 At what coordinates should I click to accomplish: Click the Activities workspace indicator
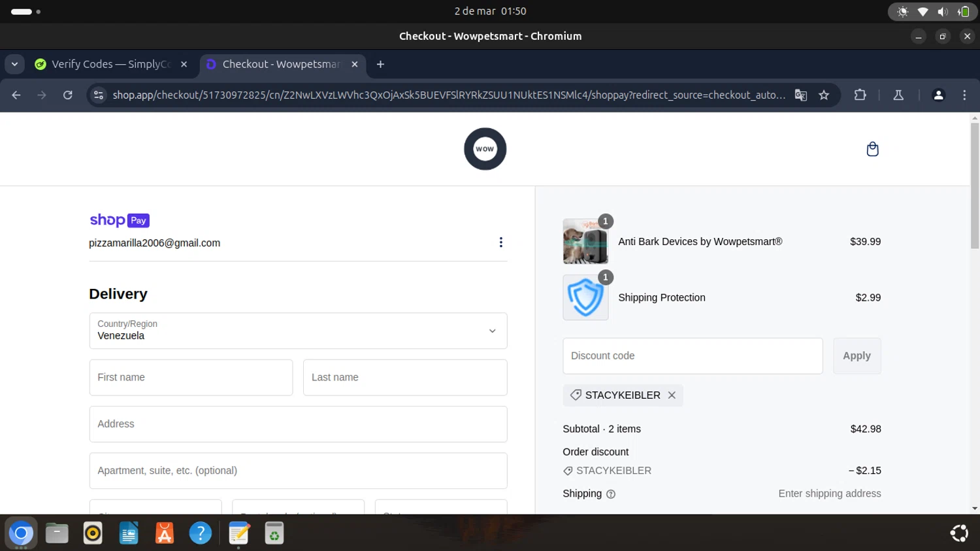tap(26, 12)
